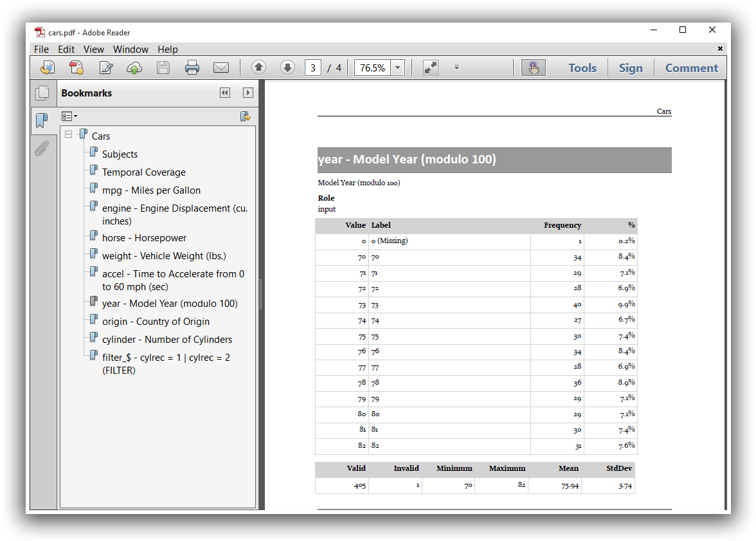The height and width of the screenshot is (541, 756).
Task: Toggle the fit-to-window view mode
Action: click(430, 67)
